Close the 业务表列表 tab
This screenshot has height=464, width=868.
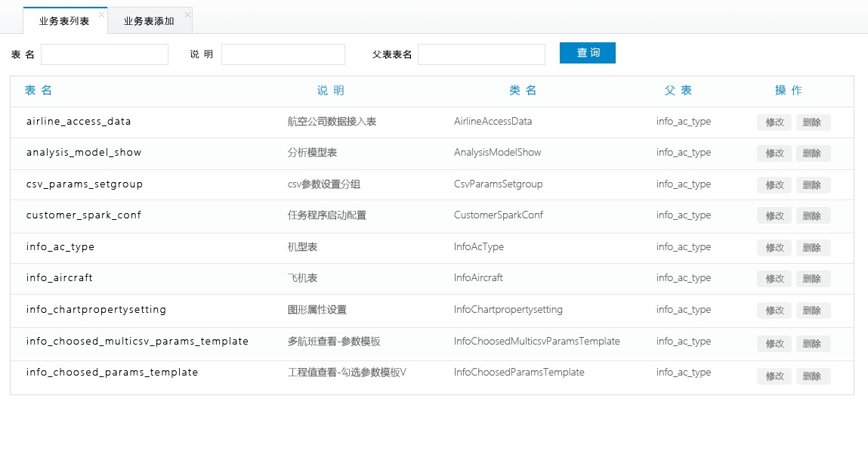101,14
